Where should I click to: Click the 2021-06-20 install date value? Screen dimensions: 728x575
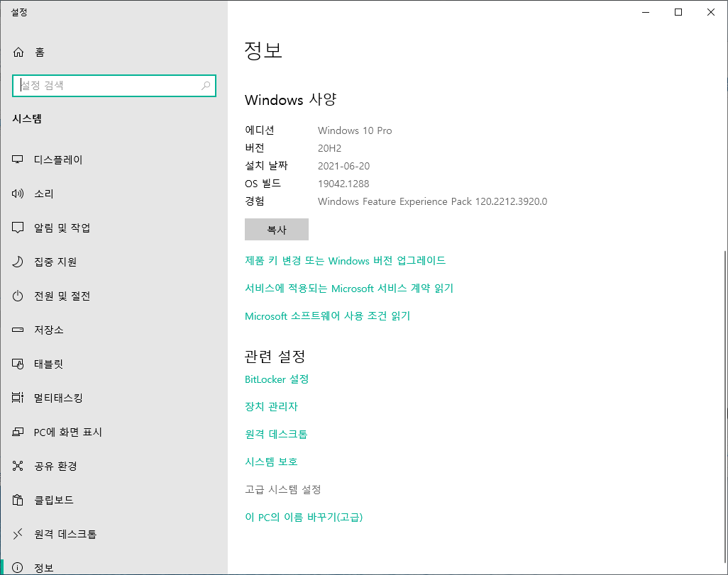tap(343, 166)
